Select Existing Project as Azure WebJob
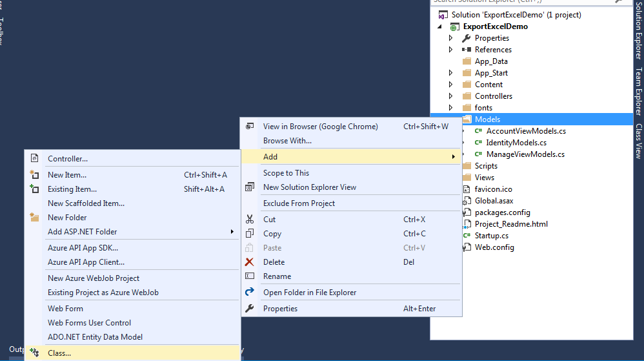Viewport: 644px width, 361px height. (132, 293)
